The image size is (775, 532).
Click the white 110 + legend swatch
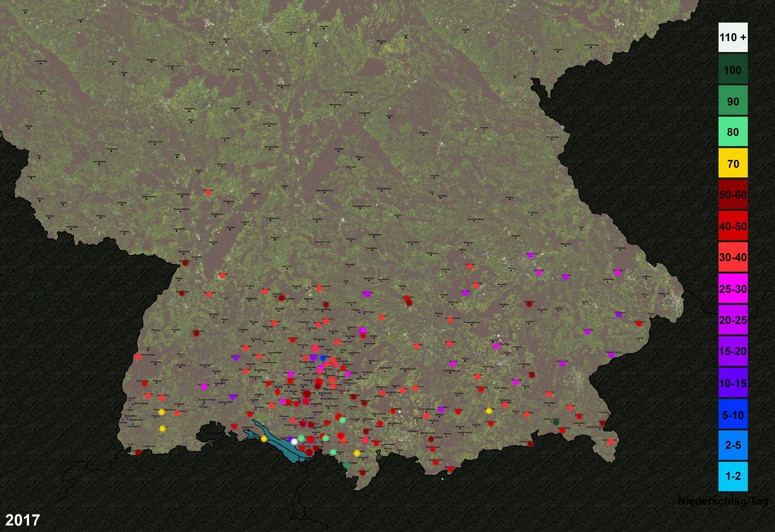click(x=733, y=38)
